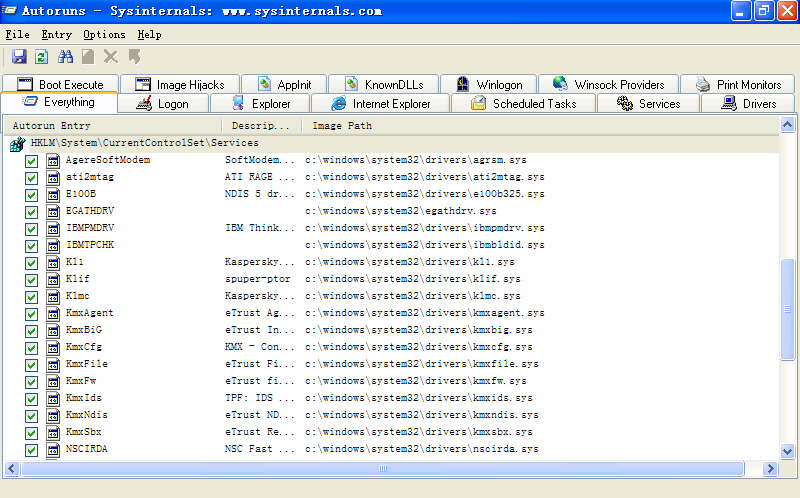Screen dimensions: 800x498
Task: Click the Kl1 driver file icon
Action: point(53,263)
